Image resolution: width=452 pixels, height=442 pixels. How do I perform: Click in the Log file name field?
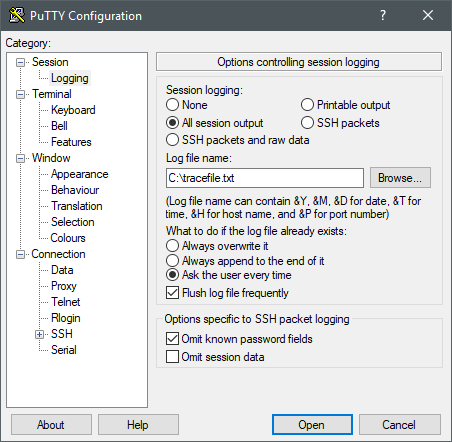[265, 178]
